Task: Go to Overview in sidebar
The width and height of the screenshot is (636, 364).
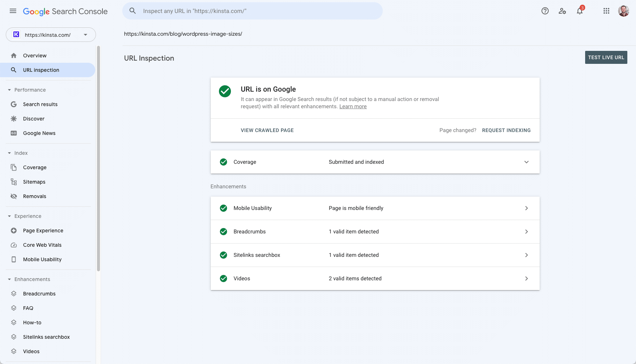Action: click(35, 56)
